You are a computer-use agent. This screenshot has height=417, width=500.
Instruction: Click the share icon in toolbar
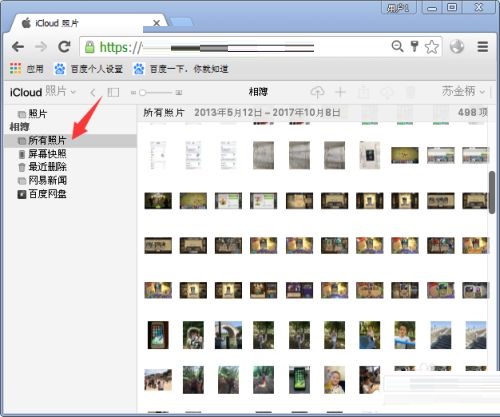[364, 92]
